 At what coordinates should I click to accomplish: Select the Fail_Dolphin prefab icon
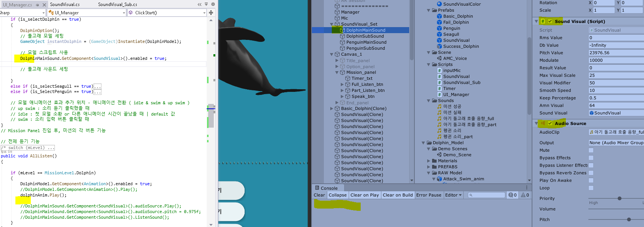click(439, 22)
